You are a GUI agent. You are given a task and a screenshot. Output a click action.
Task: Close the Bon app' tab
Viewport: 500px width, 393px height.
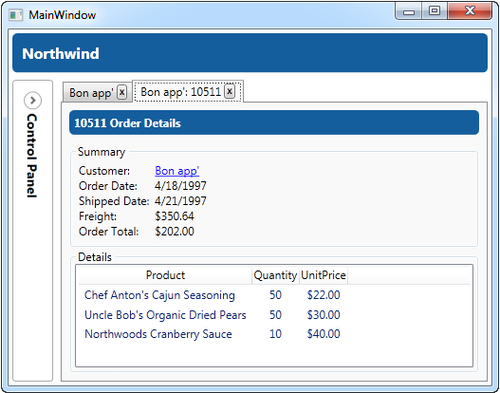pos(122,92)
